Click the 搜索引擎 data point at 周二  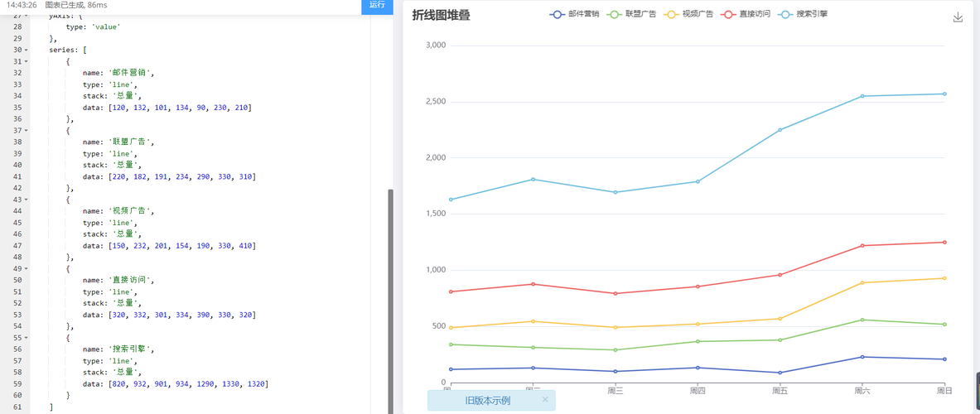[x=533, y=180]
